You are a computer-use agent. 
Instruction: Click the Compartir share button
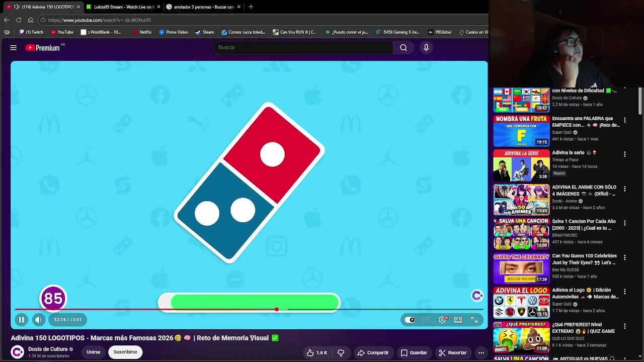pos(373,352)
